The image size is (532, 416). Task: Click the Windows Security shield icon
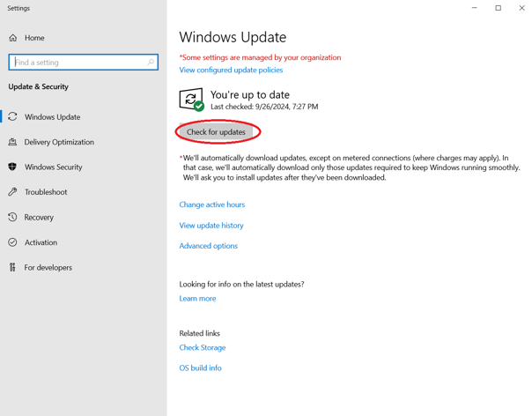tap(13, 167)
